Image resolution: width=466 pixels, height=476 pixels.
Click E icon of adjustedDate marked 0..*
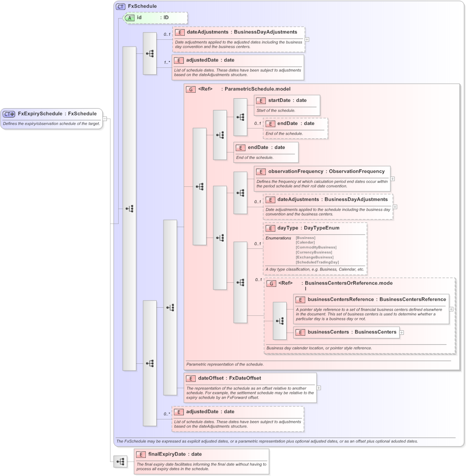click(x=179, y=412)
